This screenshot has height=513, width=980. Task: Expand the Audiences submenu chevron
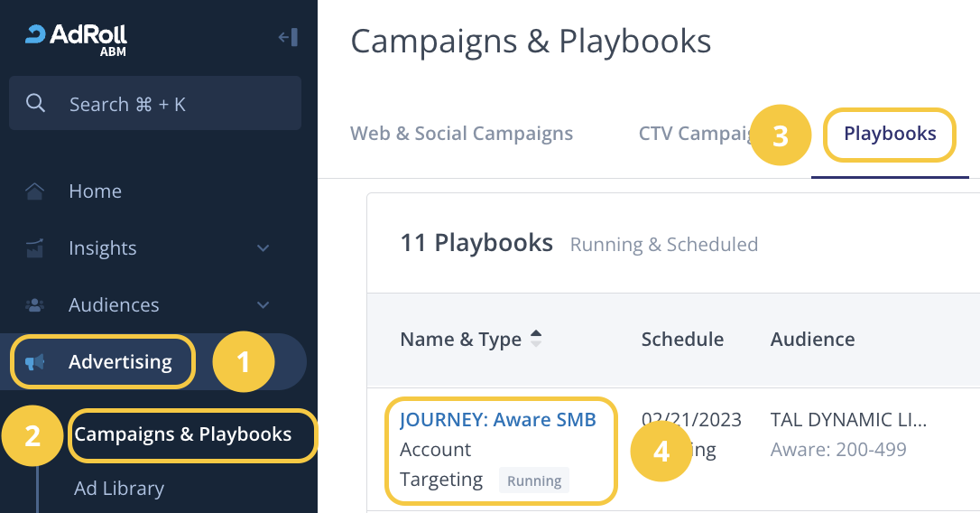tap(263, 305)
